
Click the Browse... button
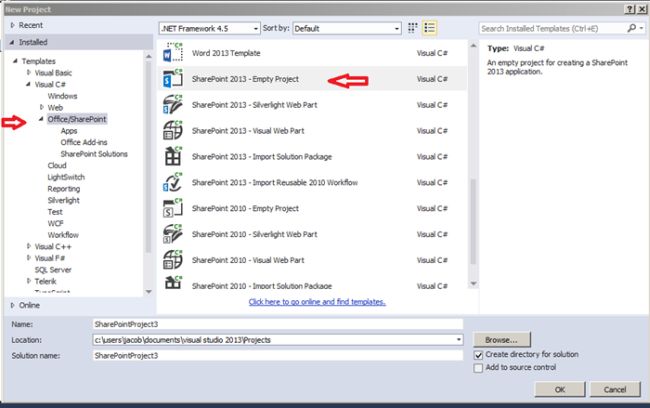coord(501,340)
